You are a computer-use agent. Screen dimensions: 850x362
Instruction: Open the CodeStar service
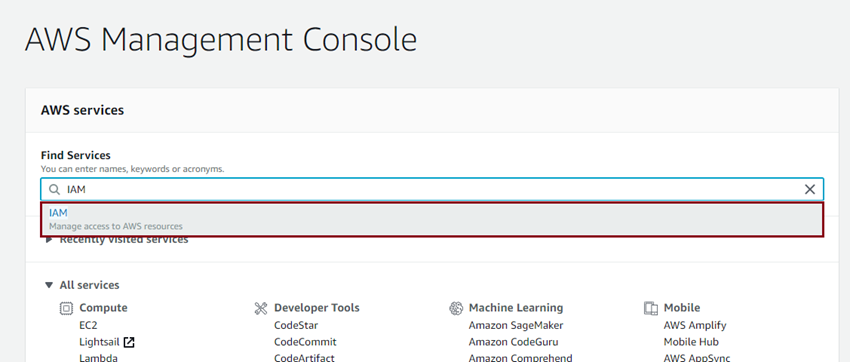[296, 326]
